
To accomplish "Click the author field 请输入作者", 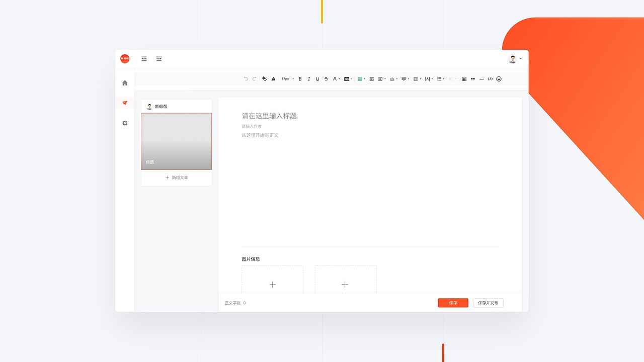I will point(252,126).
